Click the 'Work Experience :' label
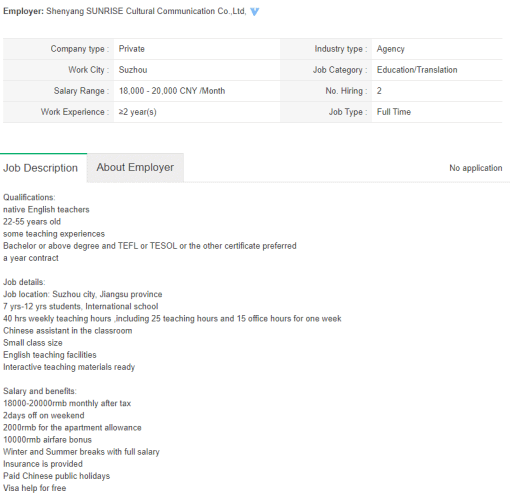 coord(75,112)
